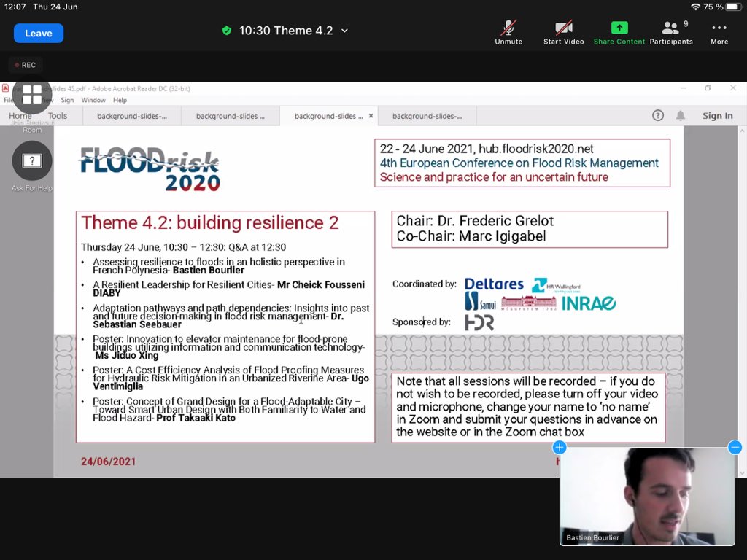The image size is (747, 560).
Task: Open the Help menu in Acrobat
Action: pyautogui.click(x=120, y=100)
